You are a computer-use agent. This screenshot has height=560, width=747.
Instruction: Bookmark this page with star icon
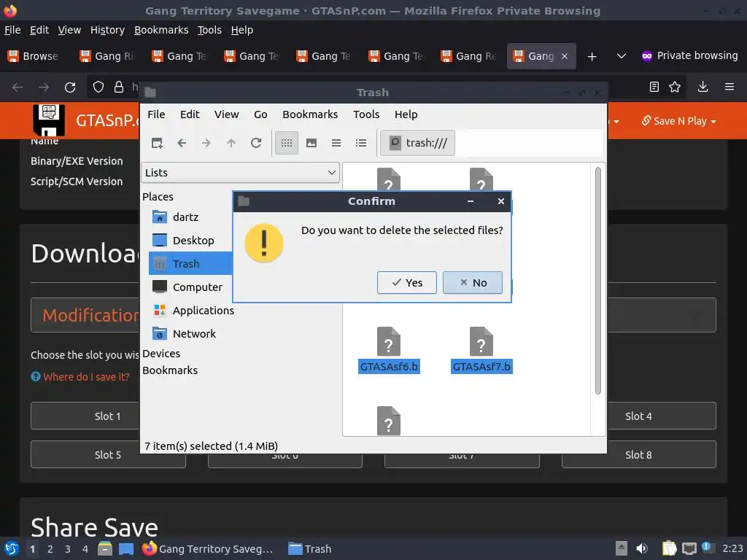(x=675, y=87)
